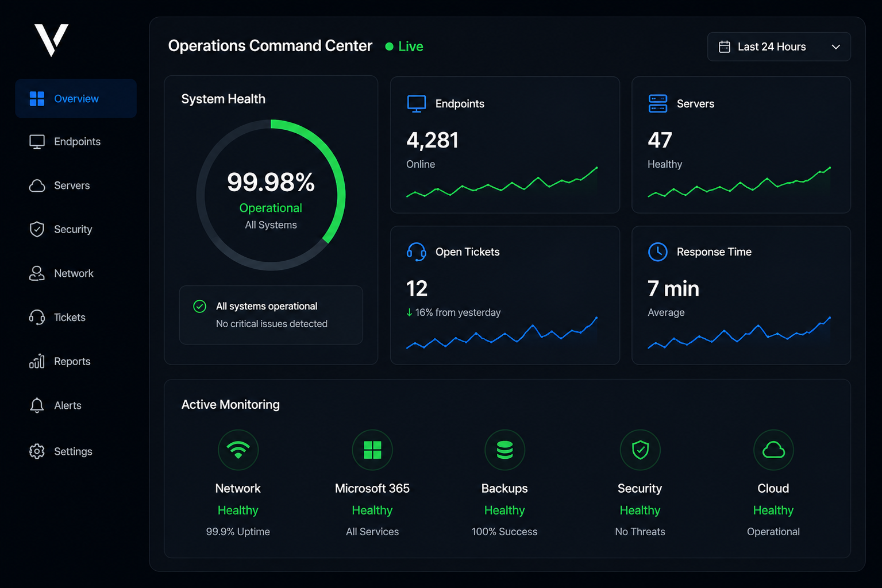Open Settings from sidebar
This screenshot has height=588, width=882.
coord(76,451)
